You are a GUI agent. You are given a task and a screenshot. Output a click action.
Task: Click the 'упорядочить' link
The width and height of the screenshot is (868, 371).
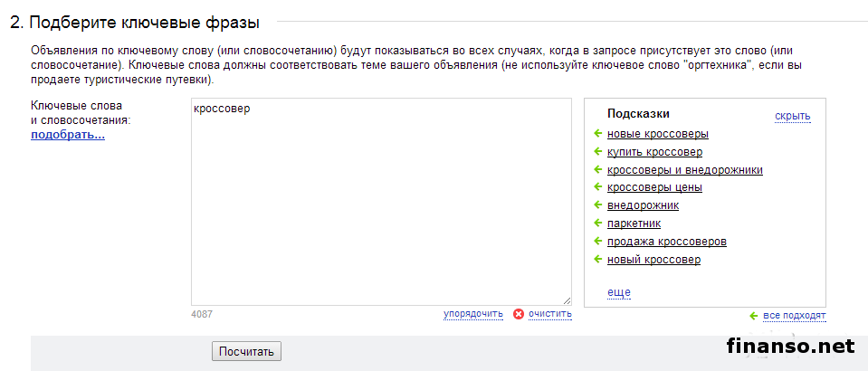[472, 314]
